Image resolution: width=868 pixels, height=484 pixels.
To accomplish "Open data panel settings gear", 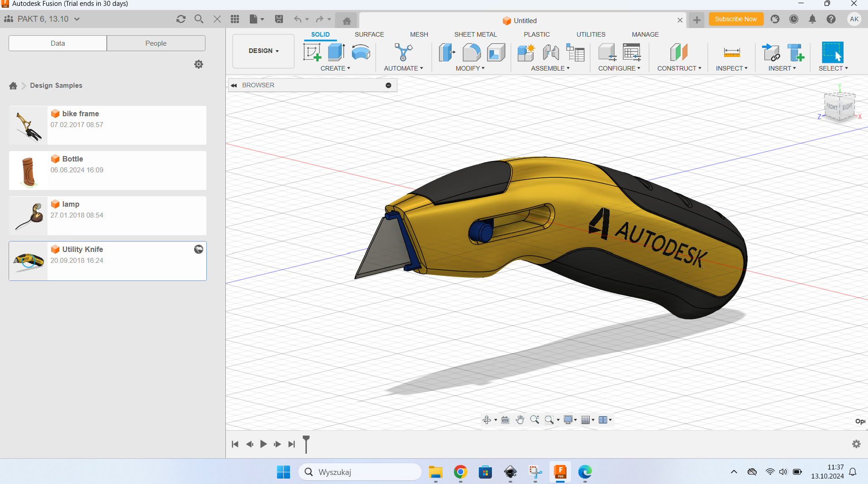I will pos(199,64).
